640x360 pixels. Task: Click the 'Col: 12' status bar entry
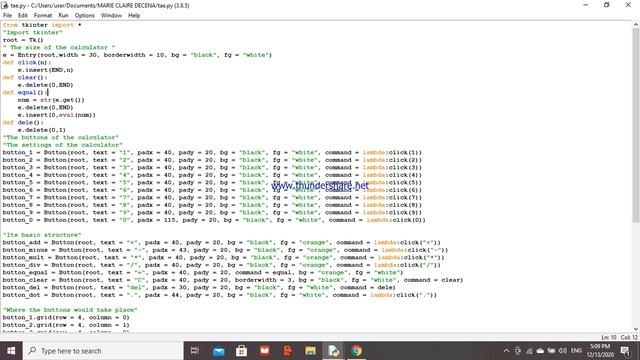pos(629,338)
